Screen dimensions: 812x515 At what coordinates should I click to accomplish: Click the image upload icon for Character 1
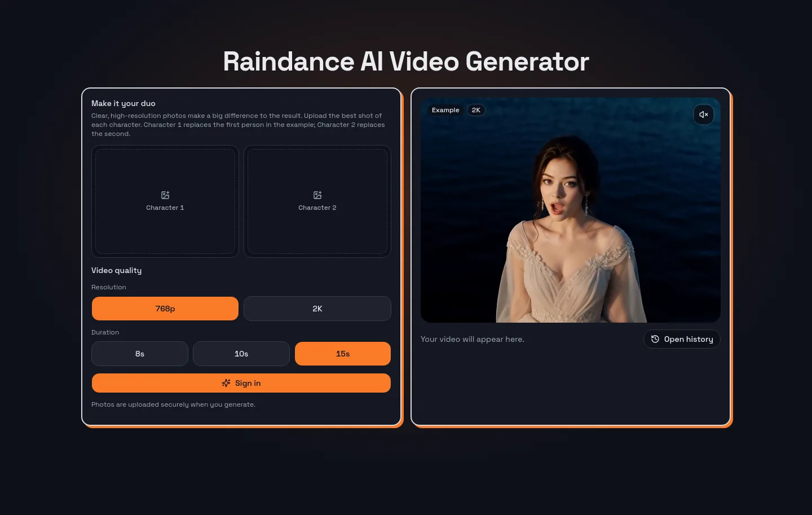(x=165, y=195)
